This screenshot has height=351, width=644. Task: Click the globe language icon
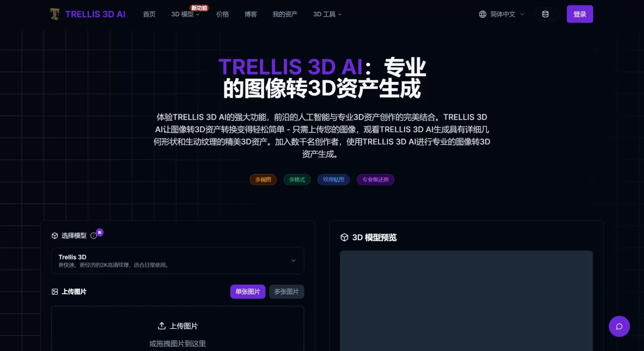pos(482,14)
